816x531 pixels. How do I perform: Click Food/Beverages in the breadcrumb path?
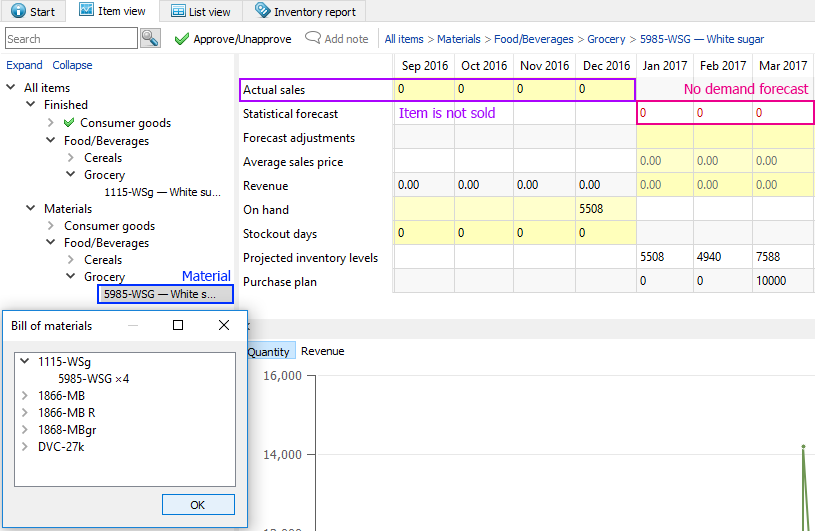pos(534,39)
